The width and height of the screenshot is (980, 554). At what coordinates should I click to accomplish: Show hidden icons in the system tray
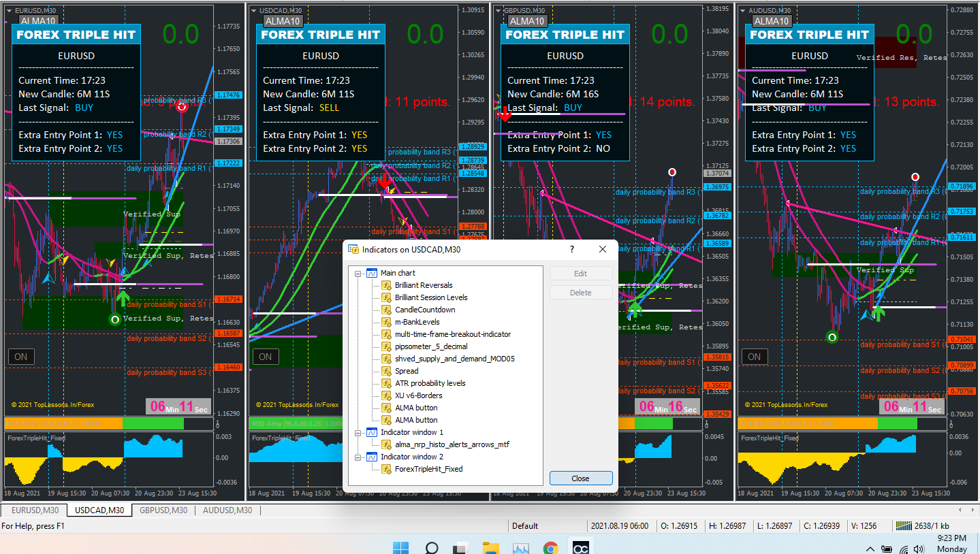(870, 549)
